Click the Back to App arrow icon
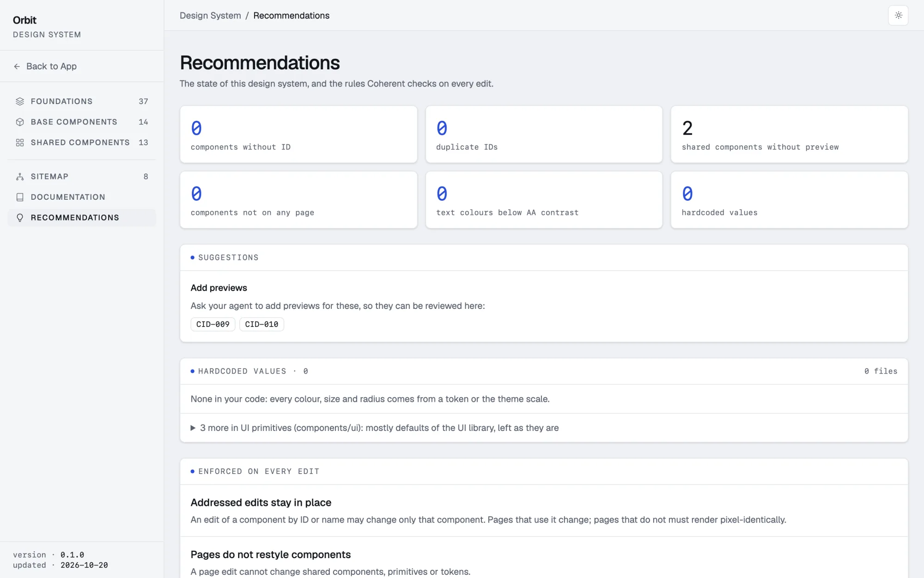The image size is (924, 578). point(17,67)
